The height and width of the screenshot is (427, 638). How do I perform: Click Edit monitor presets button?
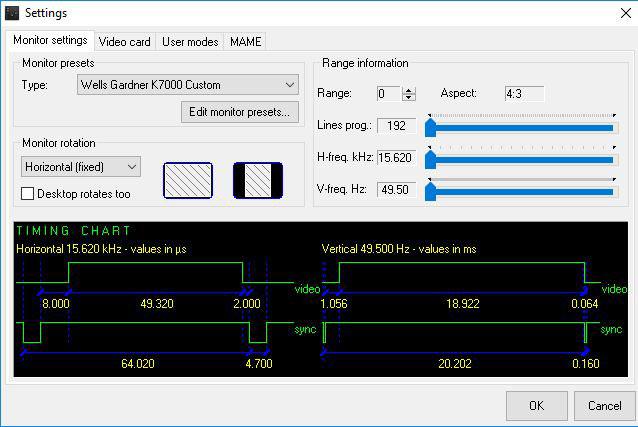point(240,112)
